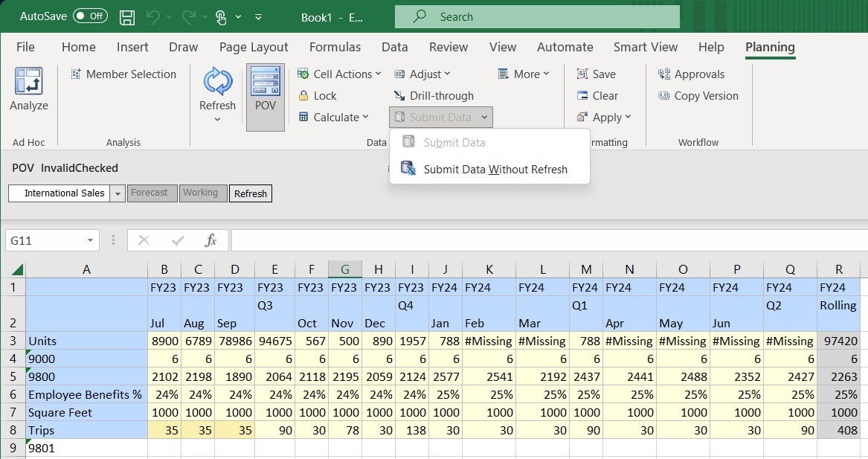Choose Submit Data Without Refresh
This screenshot has width=868, height=459.
point(495,170)
